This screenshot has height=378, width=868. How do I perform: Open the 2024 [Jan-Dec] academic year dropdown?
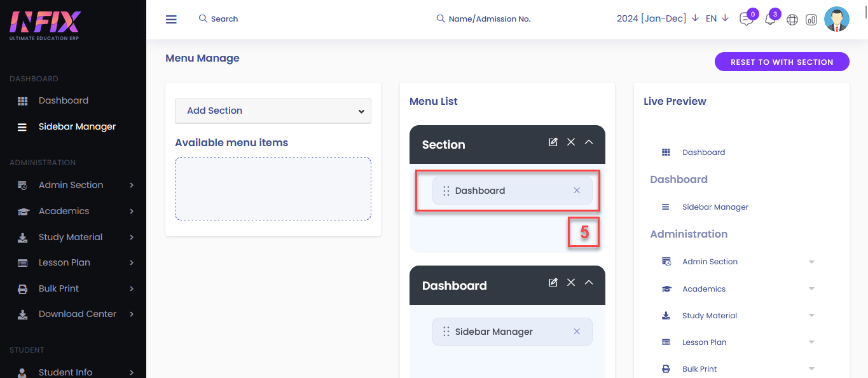[658, 18]
